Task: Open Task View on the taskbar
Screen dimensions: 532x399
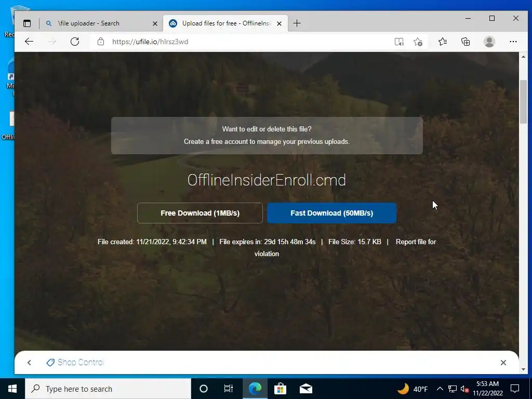Action: [x=229, y=389]
